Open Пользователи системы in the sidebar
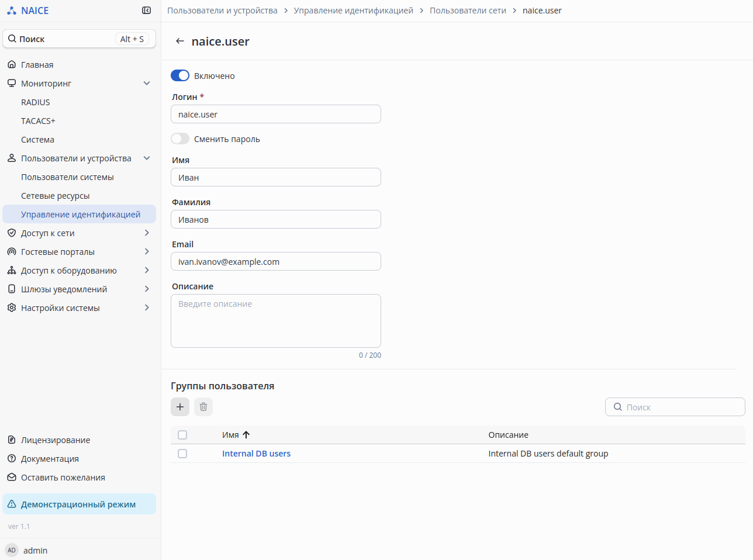Image resolution: width=753 pixels, height=560 pixels. 67,177
